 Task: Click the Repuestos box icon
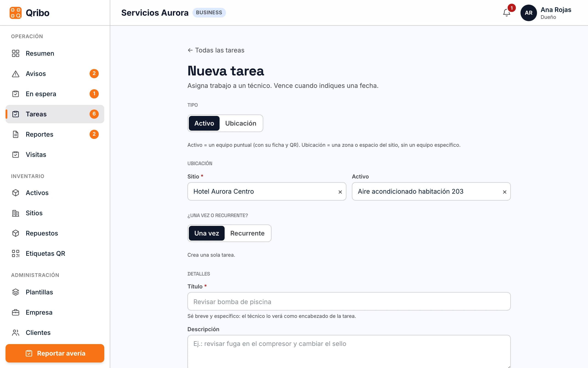pos(16,233)
